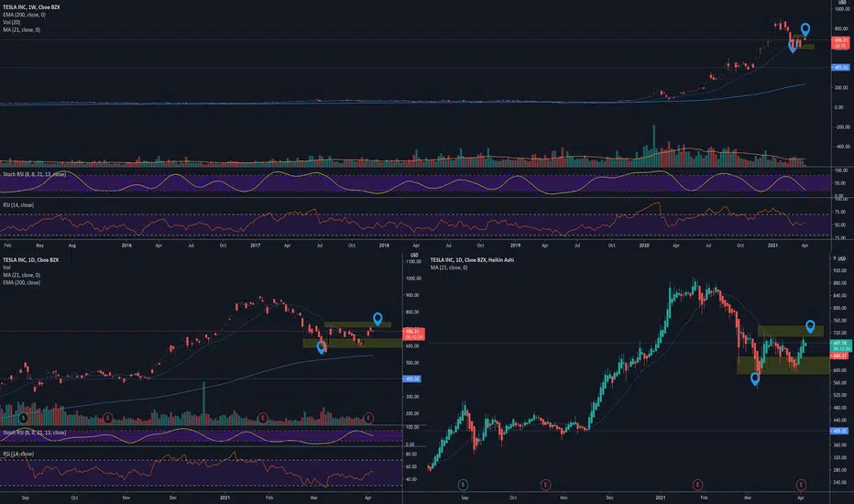Viewport: 854px width, 504px height.
Task: Select the Vol legend on Cboe BZX daily chart
Action: click(x=6, y=268)
